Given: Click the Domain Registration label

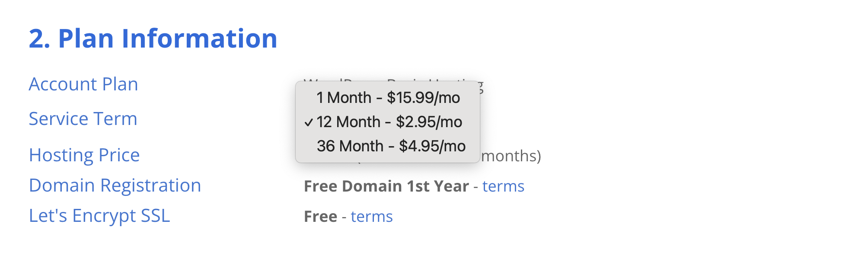Looking at the screenshot, I should coord(115,186).
